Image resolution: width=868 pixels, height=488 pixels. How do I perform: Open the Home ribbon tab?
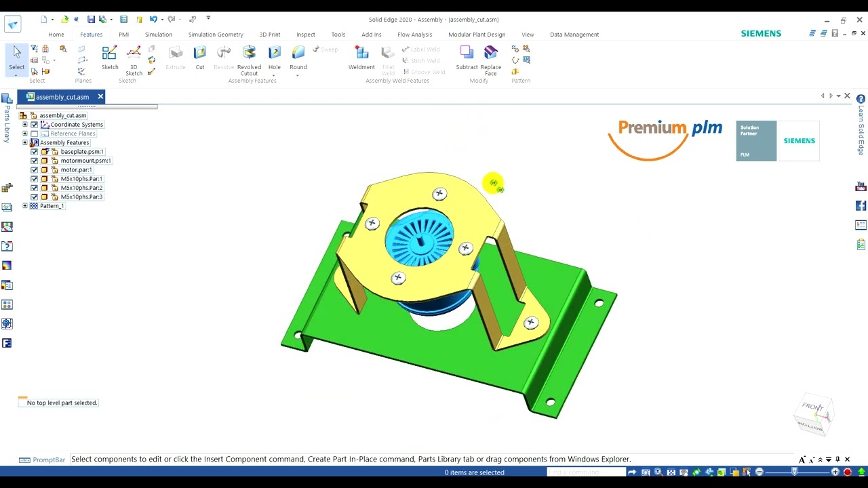56,35
